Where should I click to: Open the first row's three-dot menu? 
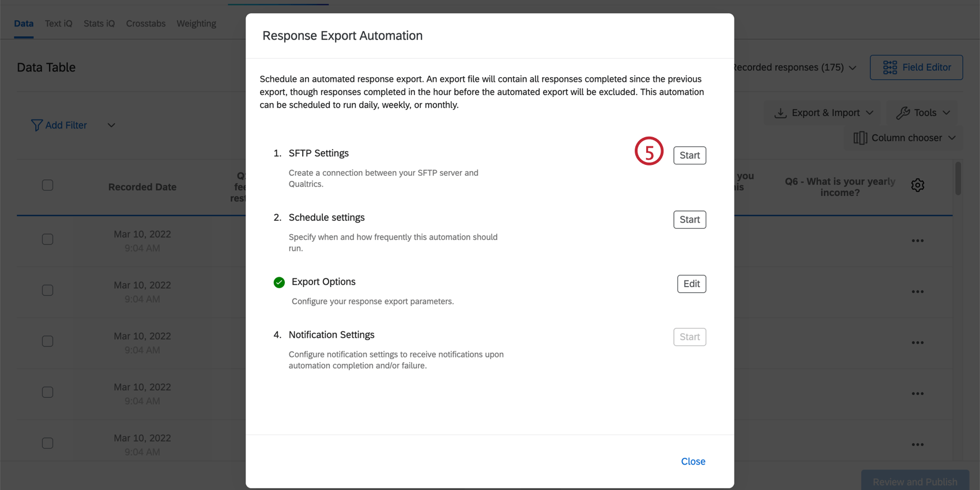pyautogui.click(x=917, y=241)
